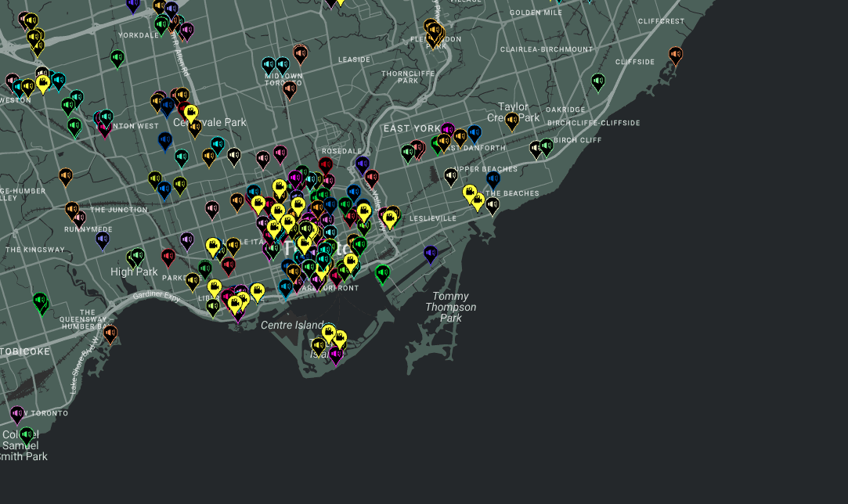Click the High Park map label
This screenshot has height=504, width=848.
(134, 272)
